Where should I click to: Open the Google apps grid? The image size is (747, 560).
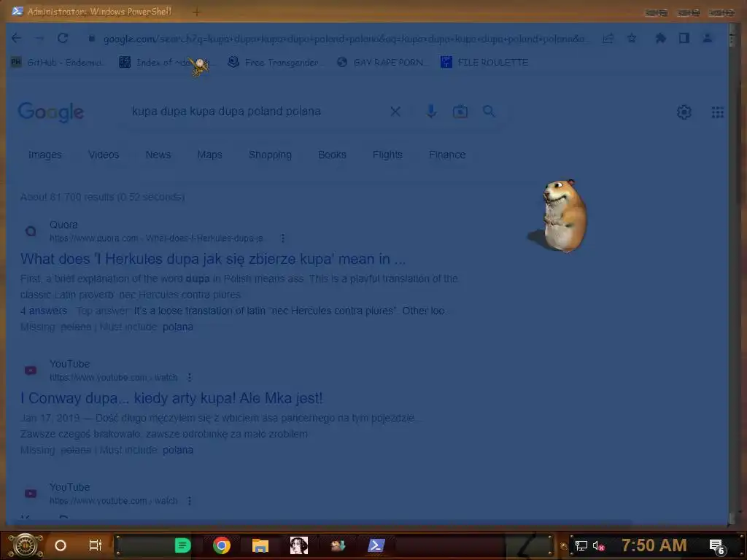pos(718,112)
